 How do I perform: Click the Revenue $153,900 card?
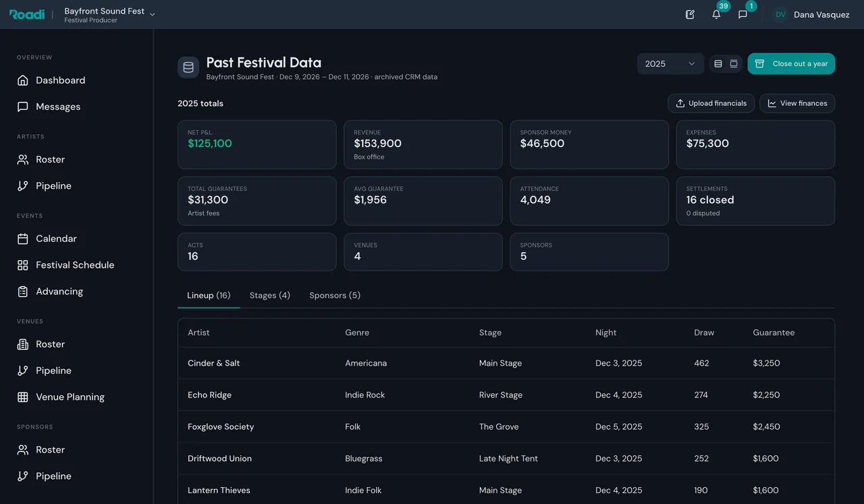[x=423, y=144]
